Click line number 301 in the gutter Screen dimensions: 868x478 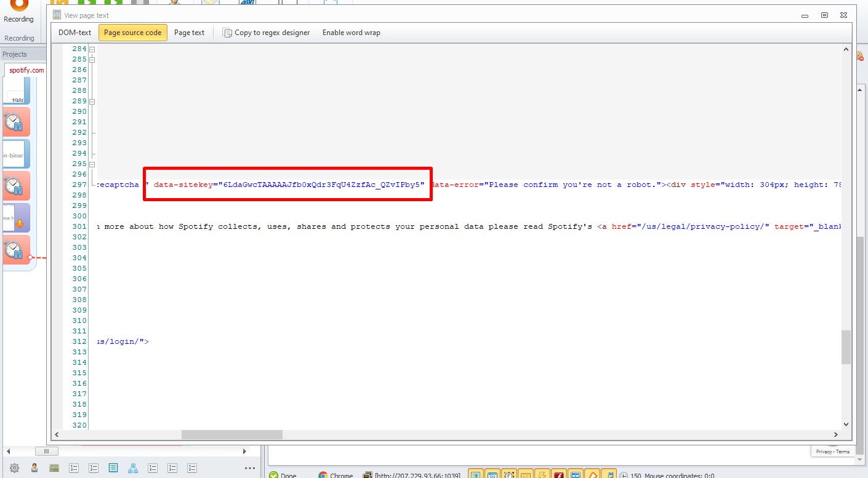click(79, 226)
